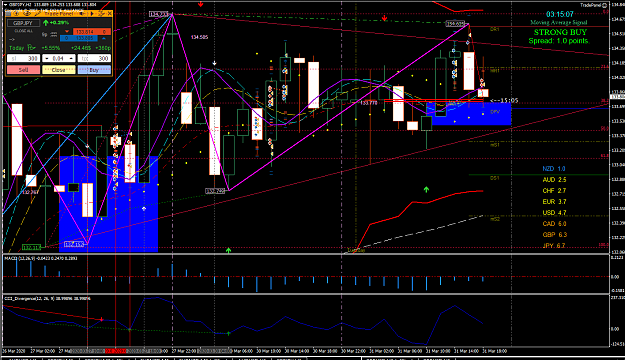Click the sl 300 input field
Image resolution: width=625 pixels, height=360 pixels.
click(24, 58)
